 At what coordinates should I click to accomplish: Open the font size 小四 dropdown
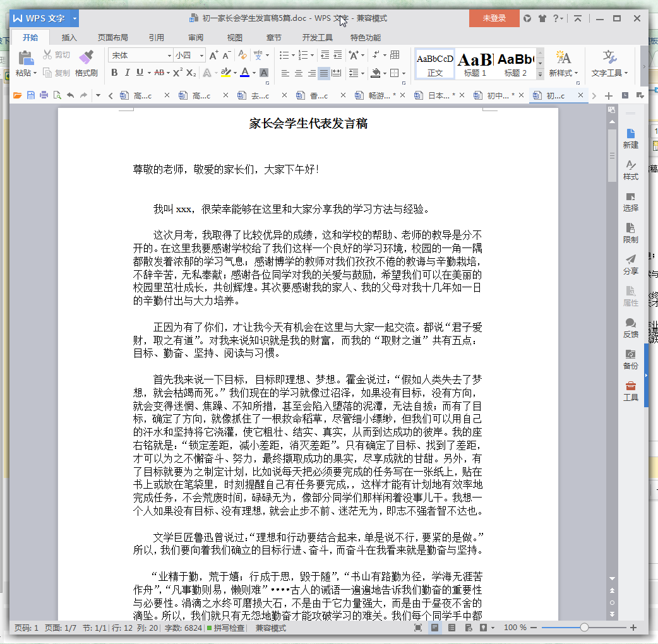tap(202, 56)
